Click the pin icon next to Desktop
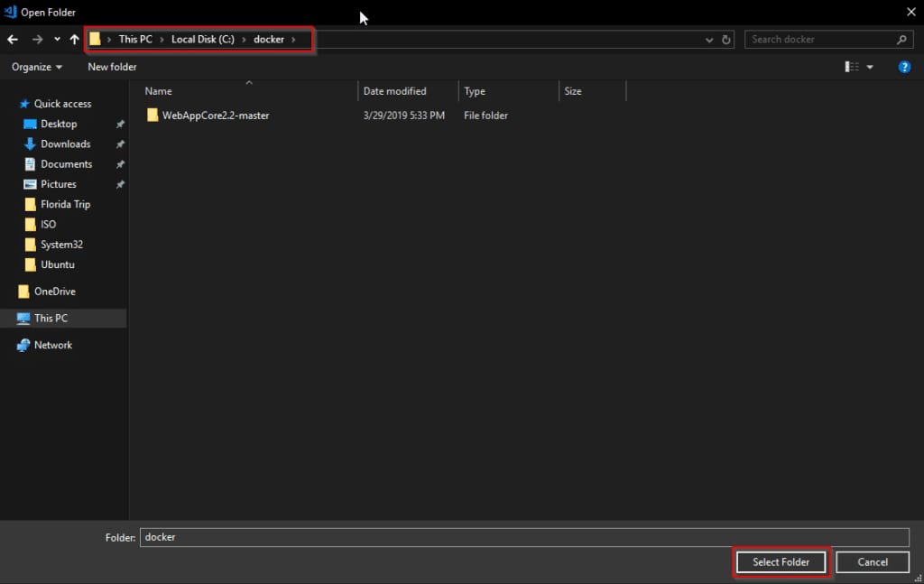The height and width of the screenshot is (584, 924). coord(120,125)
